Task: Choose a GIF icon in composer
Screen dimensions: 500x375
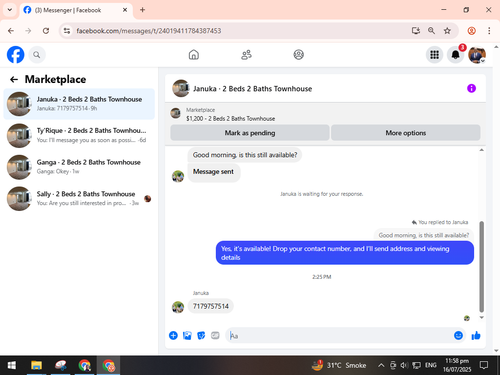Action: tap(215, 335)
